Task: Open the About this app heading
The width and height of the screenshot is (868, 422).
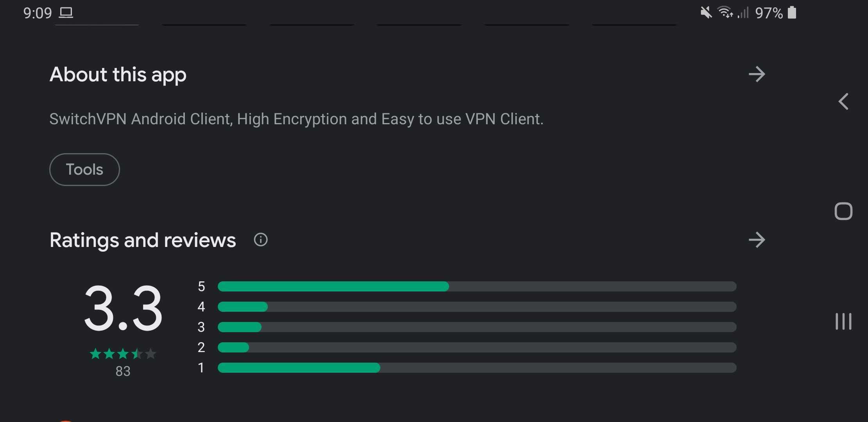Action: (118, 75)
